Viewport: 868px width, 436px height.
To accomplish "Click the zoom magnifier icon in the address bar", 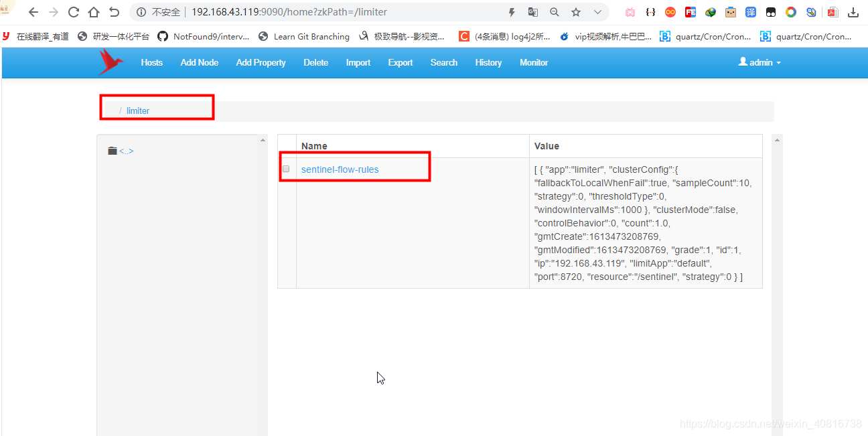I will [x=555, y=12].
